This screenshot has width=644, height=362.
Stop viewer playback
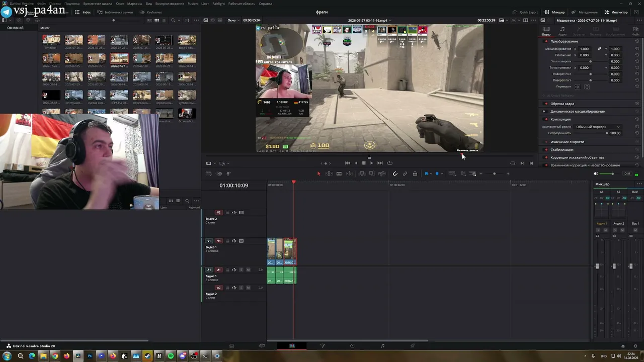tap(364, 163)
